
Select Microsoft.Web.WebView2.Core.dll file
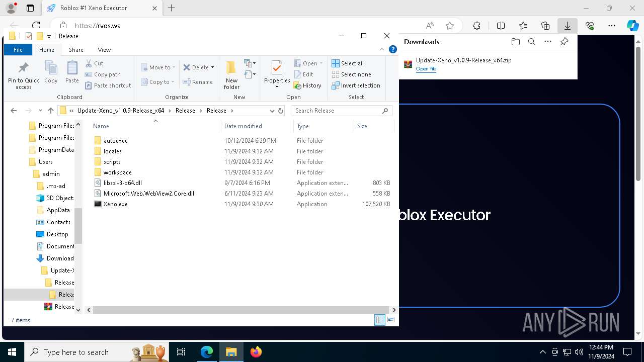[149, 194]
